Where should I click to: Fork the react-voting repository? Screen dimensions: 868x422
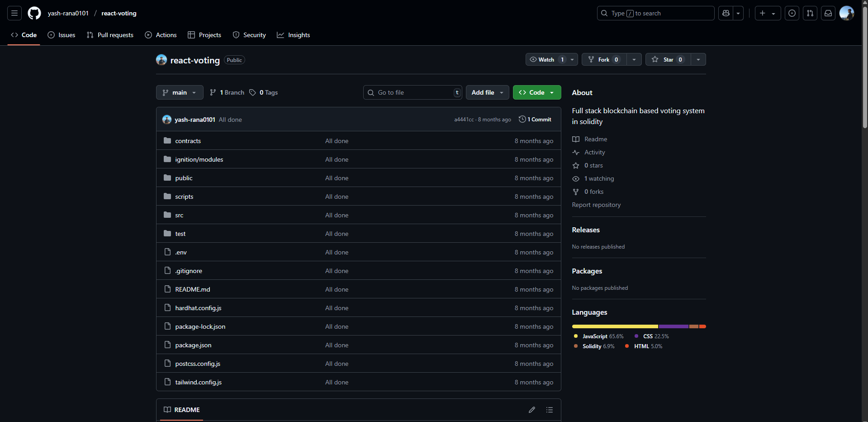[x=604, y=59]
